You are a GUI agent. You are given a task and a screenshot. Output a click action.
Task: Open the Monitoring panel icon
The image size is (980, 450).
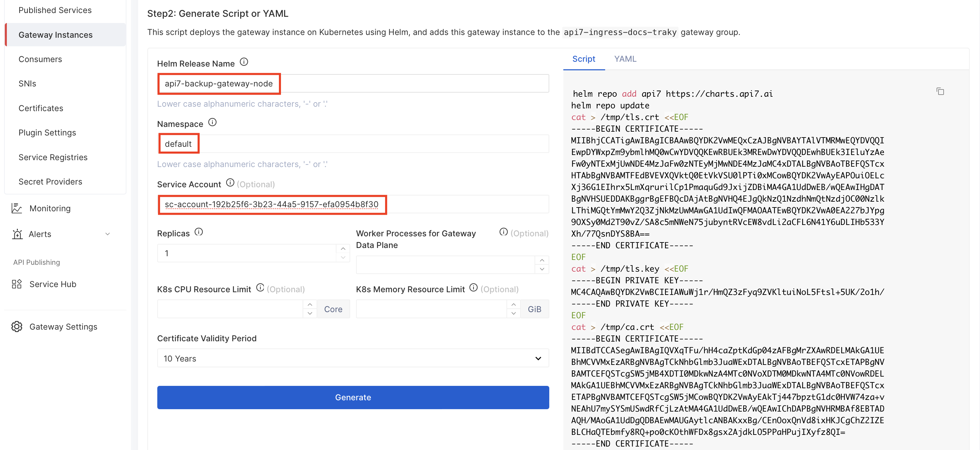click(17, 208)
